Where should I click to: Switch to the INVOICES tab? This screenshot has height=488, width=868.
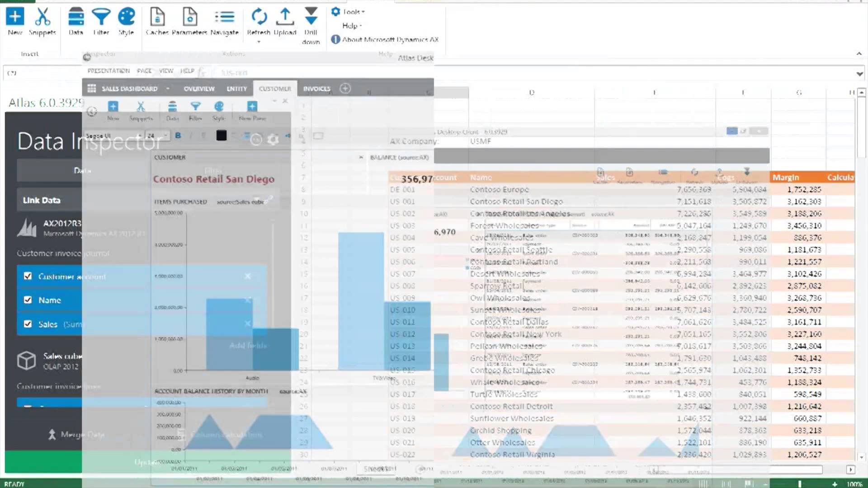316,89
